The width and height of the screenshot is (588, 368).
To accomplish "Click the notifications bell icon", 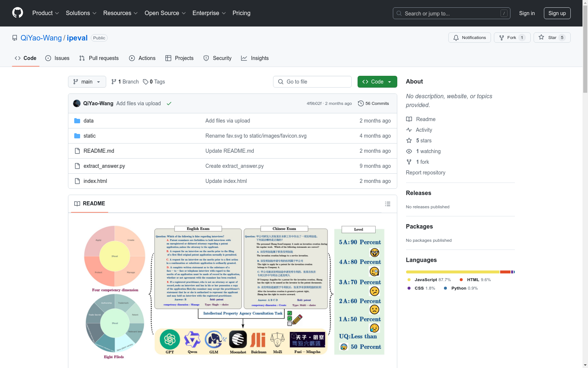I will (x=456, y=38).
